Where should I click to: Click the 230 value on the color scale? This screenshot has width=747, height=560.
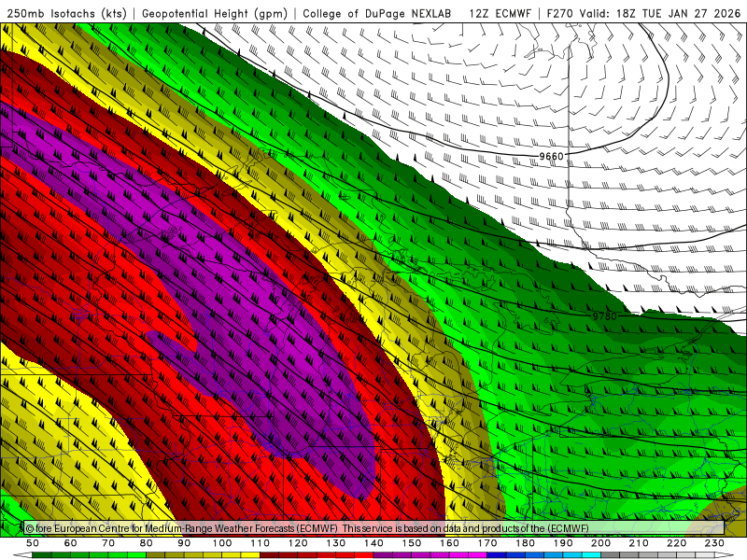tap(714, 543)
